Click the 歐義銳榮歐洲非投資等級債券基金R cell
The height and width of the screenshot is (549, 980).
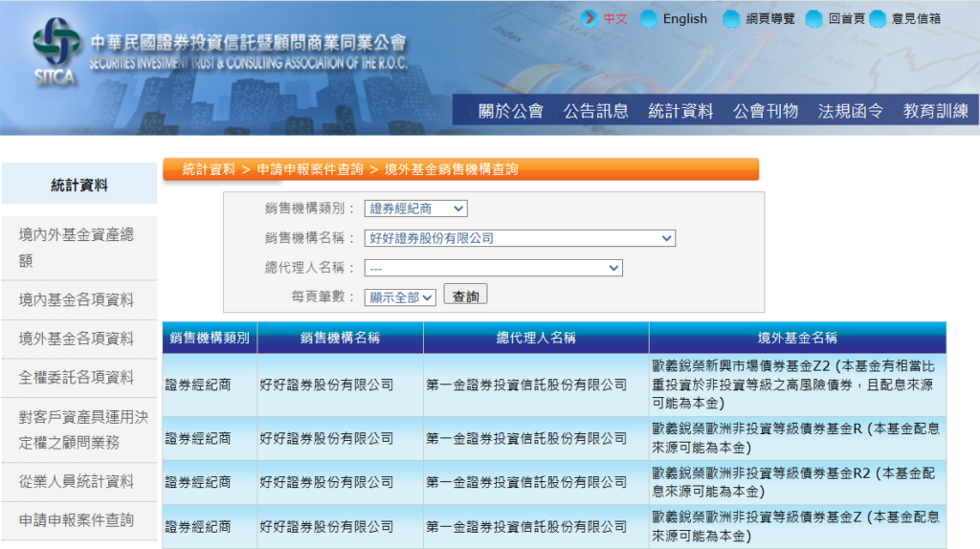796,438
